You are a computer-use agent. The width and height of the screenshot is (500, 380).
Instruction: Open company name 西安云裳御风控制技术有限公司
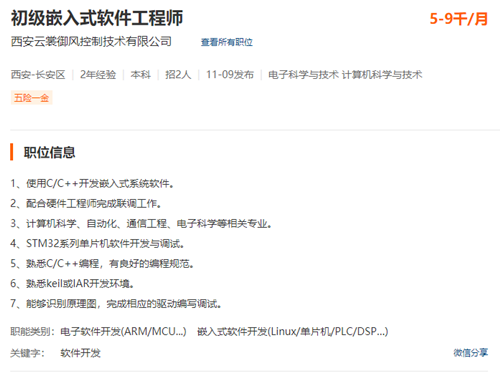91,41
